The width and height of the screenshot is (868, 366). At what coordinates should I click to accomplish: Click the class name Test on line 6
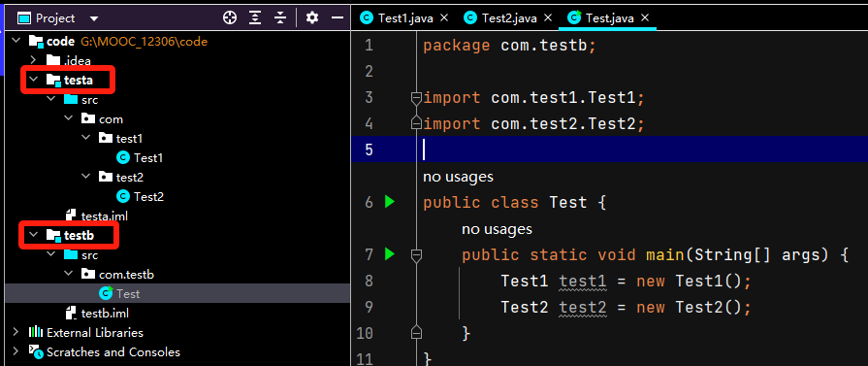(x=568, y=202)
